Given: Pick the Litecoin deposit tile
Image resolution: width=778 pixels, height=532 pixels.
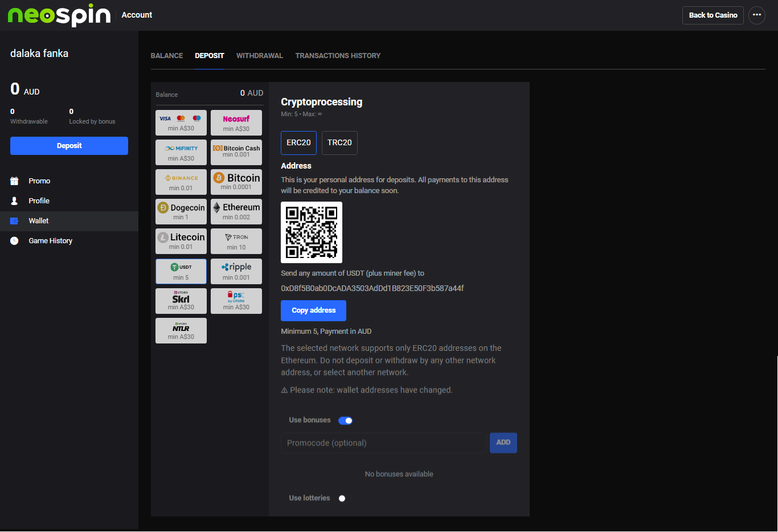Looking at the screenshot, I should pyautogui.click(x=181, y=241).
